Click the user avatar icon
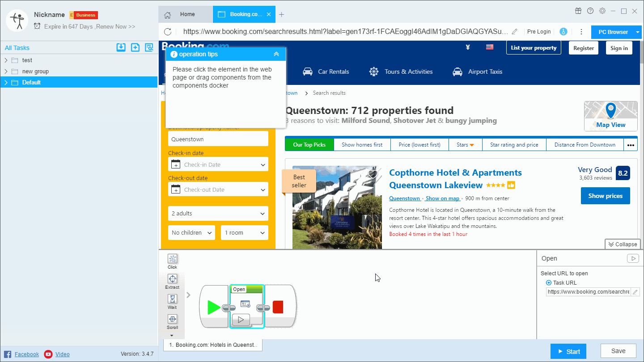 (x=17, y=20)
